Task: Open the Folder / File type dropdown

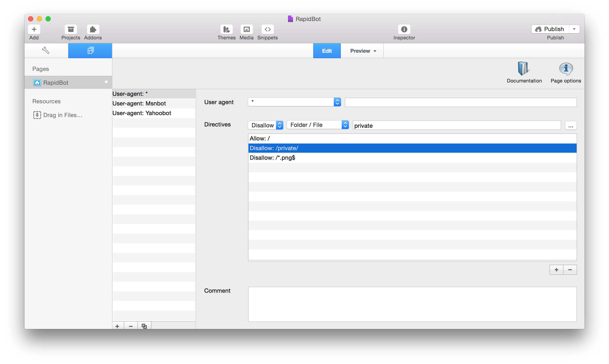Action: pyautogui.click(x=318, y=125)
